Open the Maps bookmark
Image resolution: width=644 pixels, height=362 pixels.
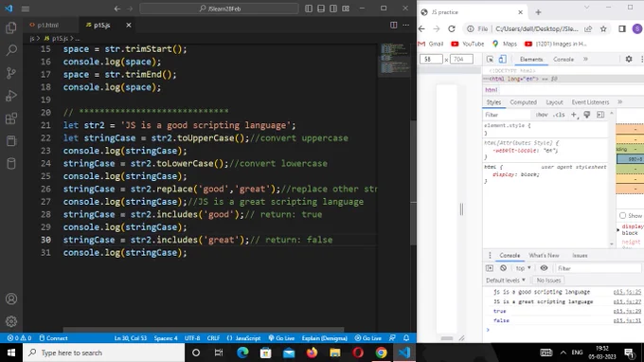(x=505, y=44)
